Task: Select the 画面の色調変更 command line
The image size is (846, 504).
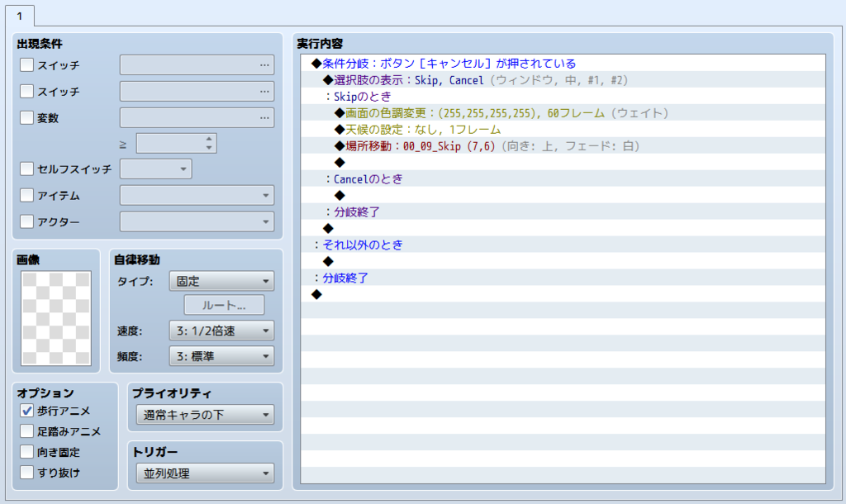Action: click(563, 113)
